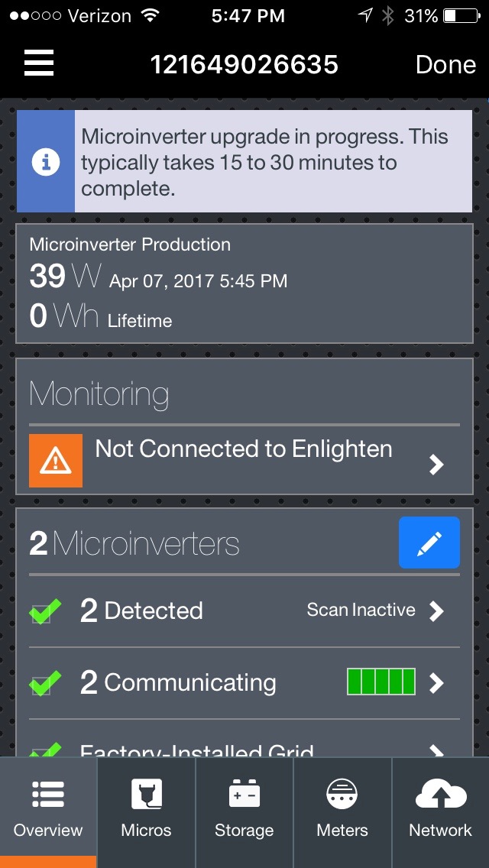The height and width of the screenshot is (868, 489).
Task: Tap the Meters gauge icon
Action: 342,795
